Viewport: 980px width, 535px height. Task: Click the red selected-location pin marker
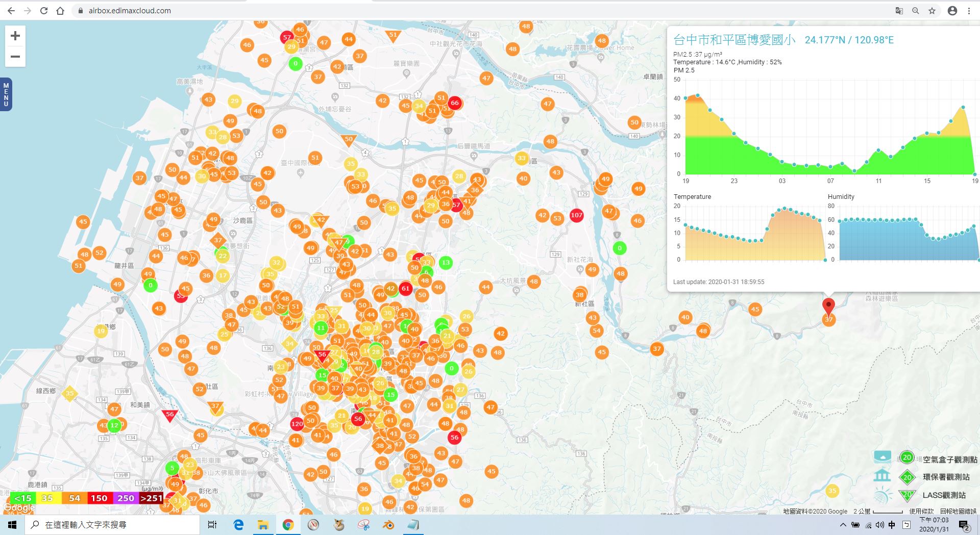[x=828, y=307]
